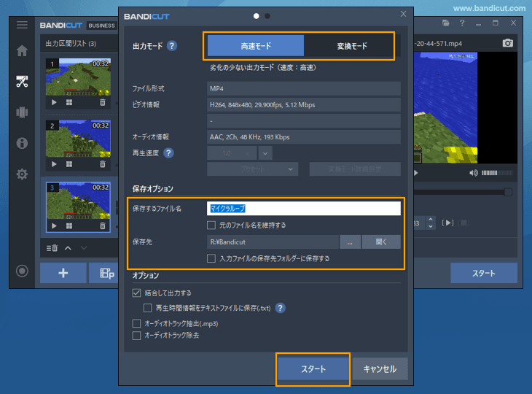
Task: Click the grid icon of segment 3
Action: (x=69, y=226)
